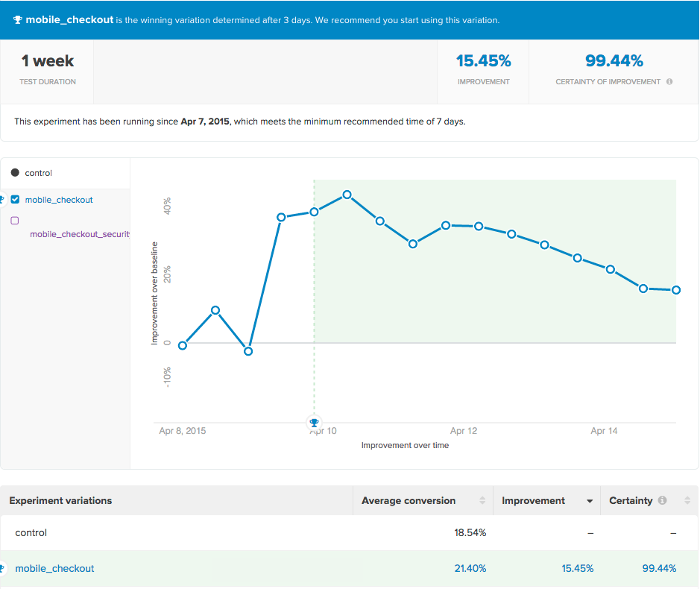This screenshot has width=700, height=589.
Task: Click the 15.45% improvement cell in the table
Action: tap(577, 568)
